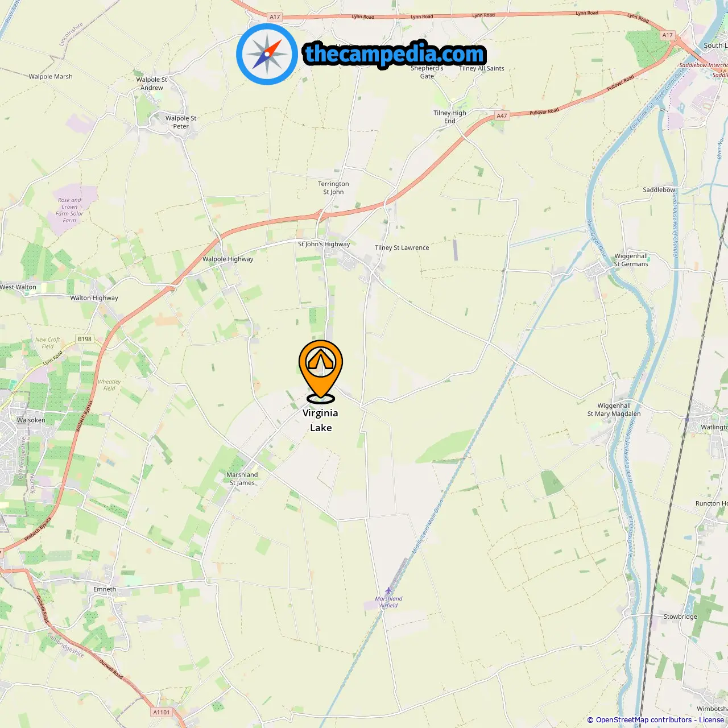728x728 pixels.
Task: Click the blue compass logo icon
Action: click(267, 54)
